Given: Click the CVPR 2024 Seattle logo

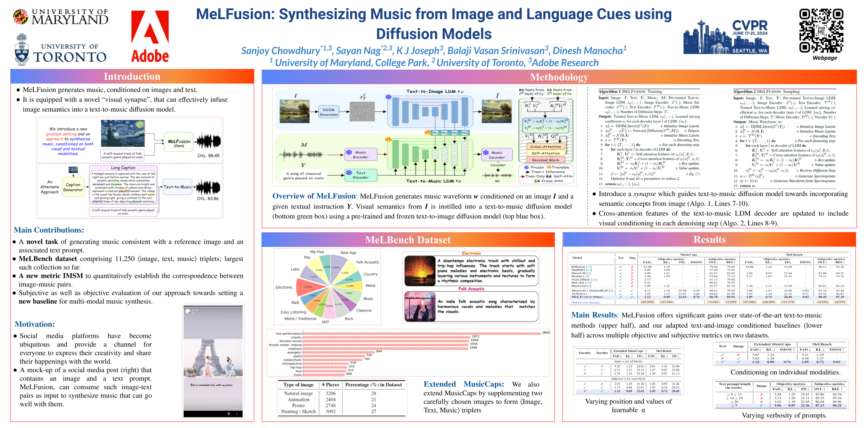Looking at the screenshot, I should (x=726, y=36).
